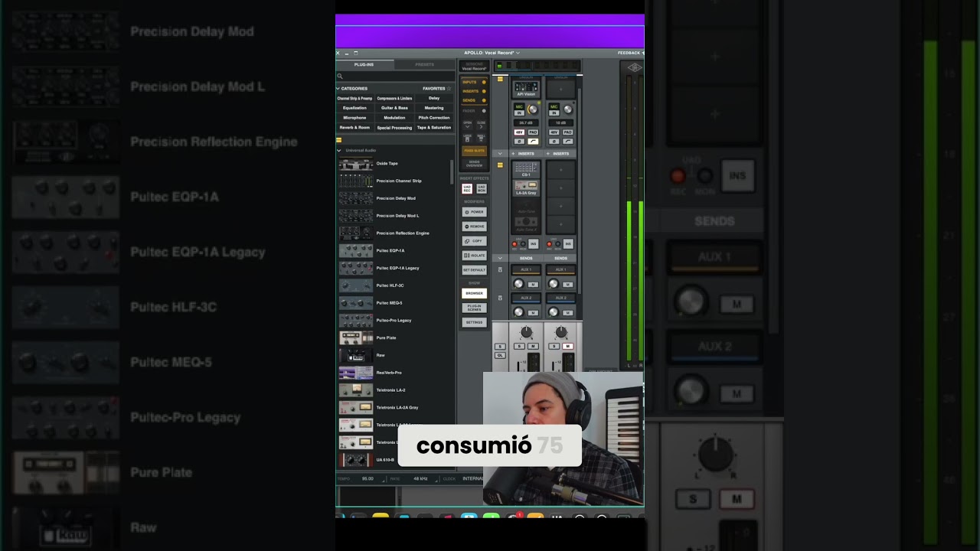
Task: Click Set Default button
Action: [474, 270]
